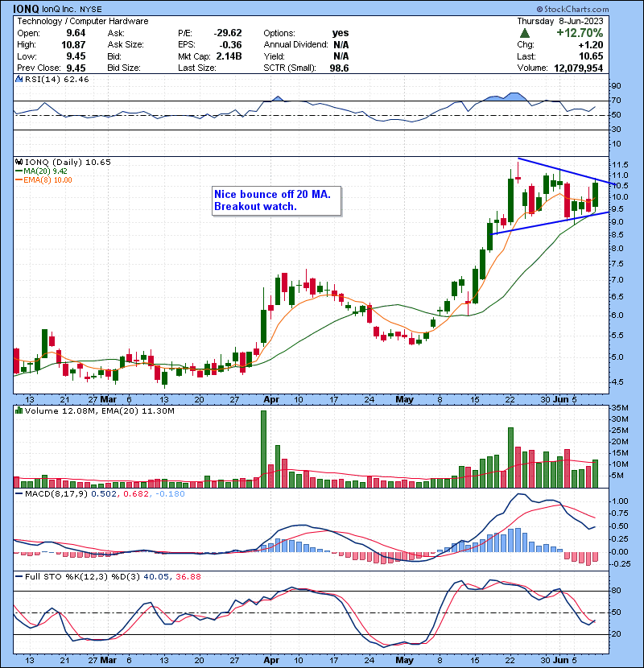This screenshot has width=644, height=668.
Task: Click the 'Bid Size:' label
Action: click(124, 68)
